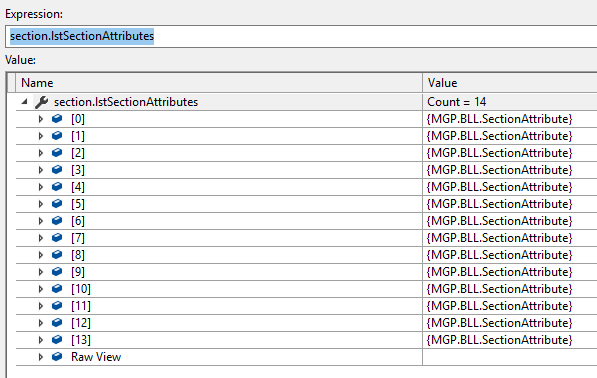The height and width of the screenshot is (378, 597).
Task: Click the blue cube icon for [12]
Action: (57, 323)
